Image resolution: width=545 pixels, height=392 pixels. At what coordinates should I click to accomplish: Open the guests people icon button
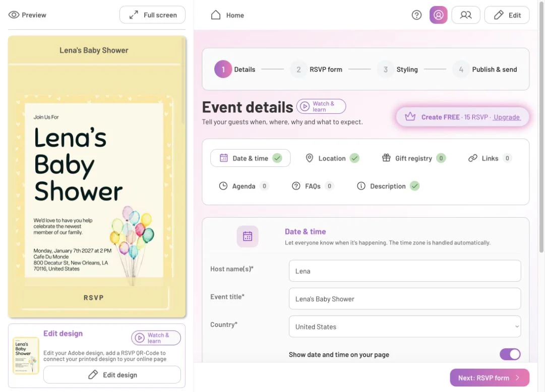pos(466,15)
